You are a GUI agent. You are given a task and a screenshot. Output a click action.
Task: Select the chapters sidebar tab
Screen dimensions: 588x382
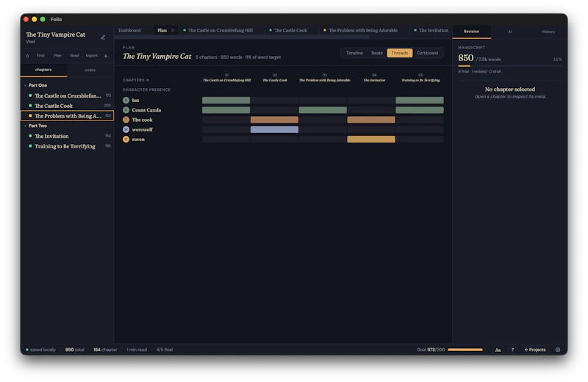pos(43,70)
